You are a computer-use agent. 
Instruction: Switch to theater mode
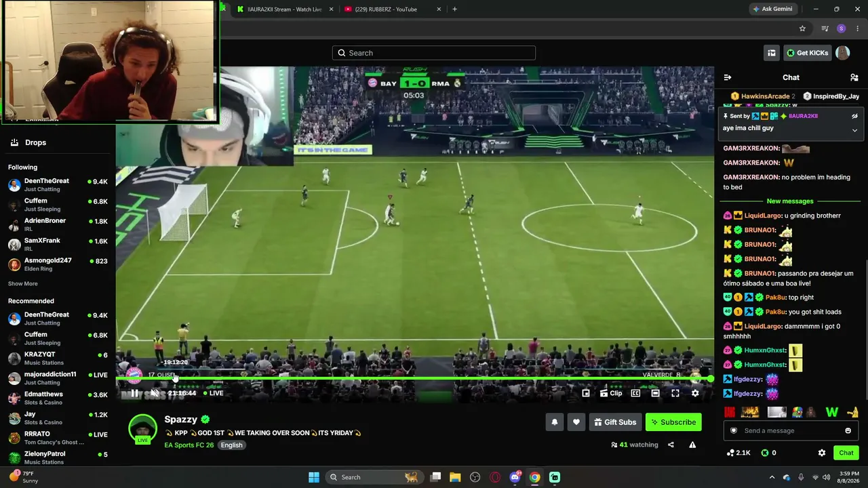click(655, 393)
